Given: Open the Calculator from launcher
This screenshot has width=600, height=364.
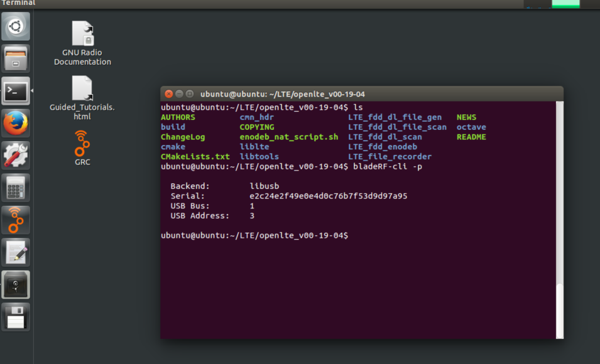Looking at the screenshot, I should coord(16,188).
